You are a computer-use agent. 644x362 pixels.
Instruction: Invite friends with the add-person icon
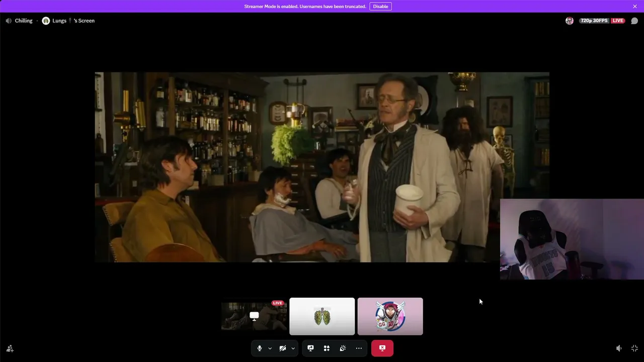point(10,348)
